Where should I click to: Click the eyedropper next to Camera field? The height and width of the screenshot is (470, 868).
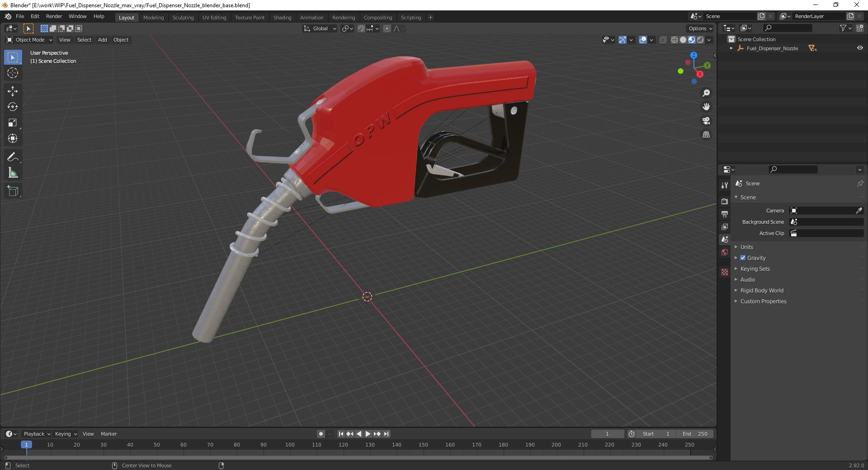point(859,211)
